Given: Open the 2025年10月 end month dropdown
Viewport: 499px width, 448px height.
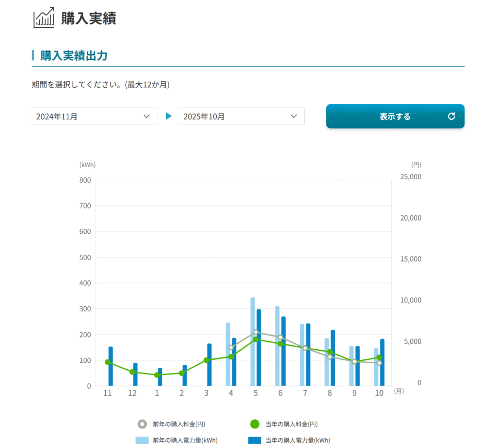Looking at the screenshot, I should 241,116.
